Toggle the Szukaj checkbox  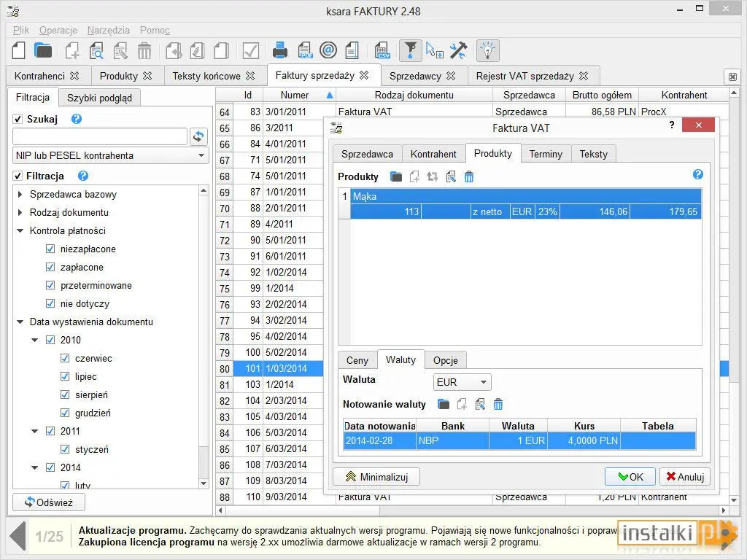[x=18, y=119]
